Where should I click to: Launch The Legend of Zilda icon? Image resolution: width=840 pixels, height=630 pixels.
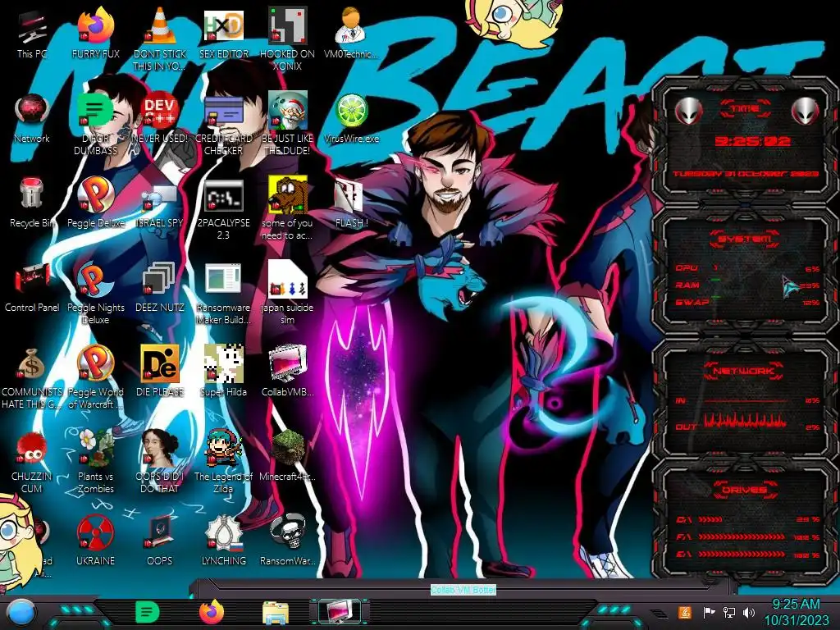[x=223, y=449]
